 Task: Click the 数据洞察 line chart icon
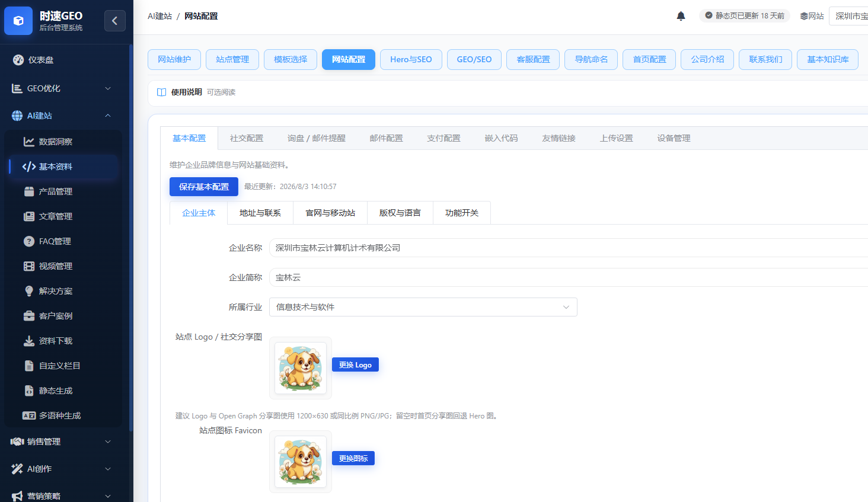(x=29, y=142)
